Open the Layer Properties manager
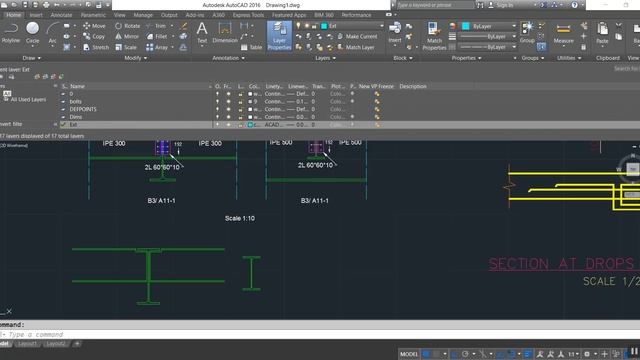This screenshot has height=360, width=640. tap(279, 36)
